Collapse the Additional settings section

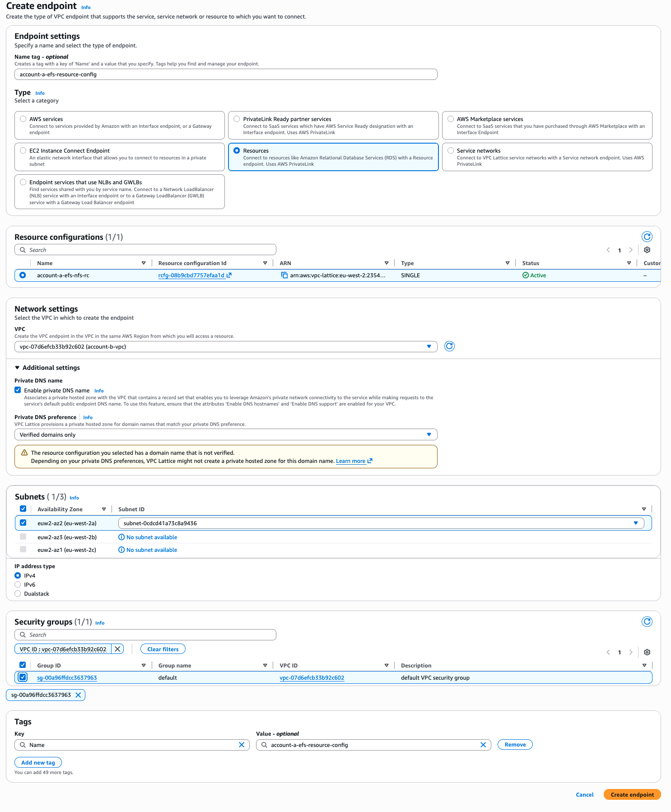click(x=17, y=368)
